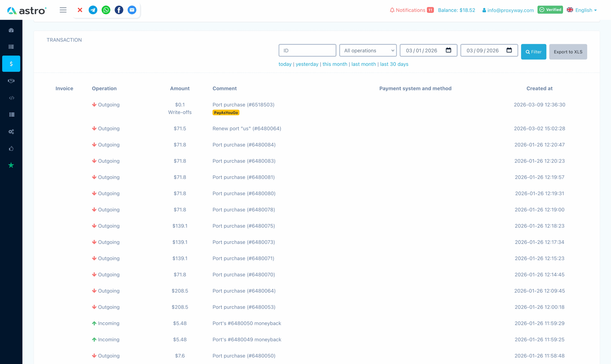Toggle the hamburger sidebar menu
This screenshot has height=364, width=611.
tap(63, 10)
